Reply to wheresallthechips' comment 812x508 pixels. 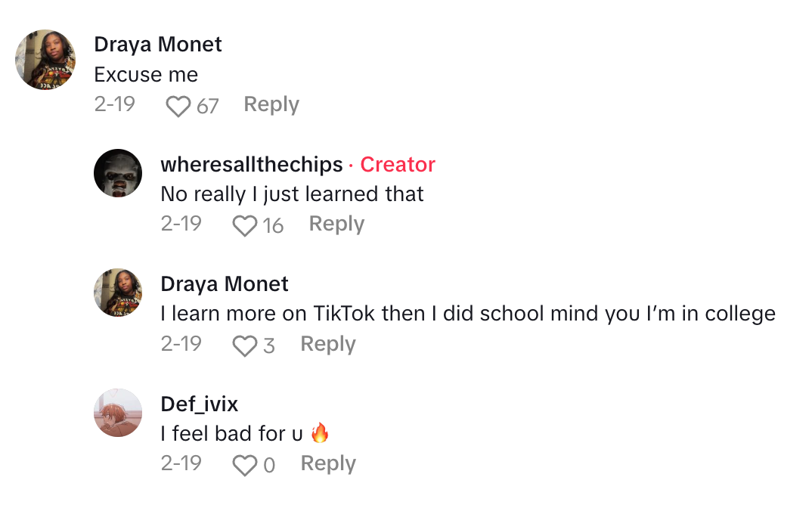[336, 224]
